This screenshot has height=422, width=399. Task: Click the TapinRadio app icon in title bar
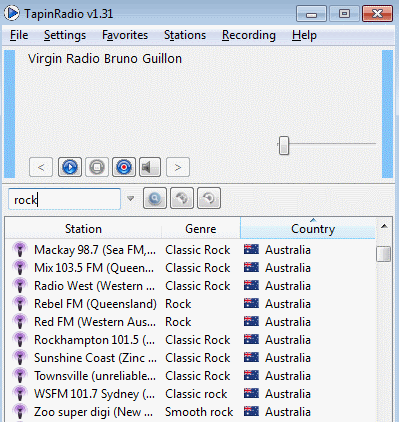click(x=12, y=13)
